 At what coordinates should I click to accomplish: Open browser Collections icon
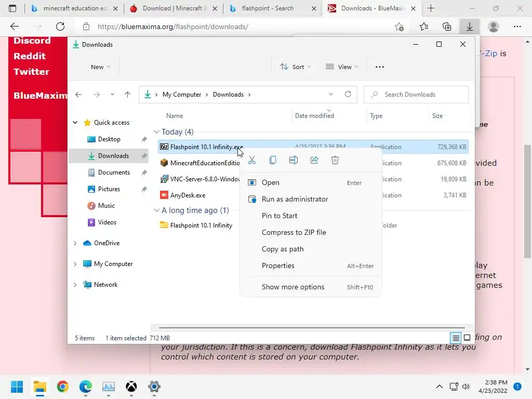tap(447, 26)
